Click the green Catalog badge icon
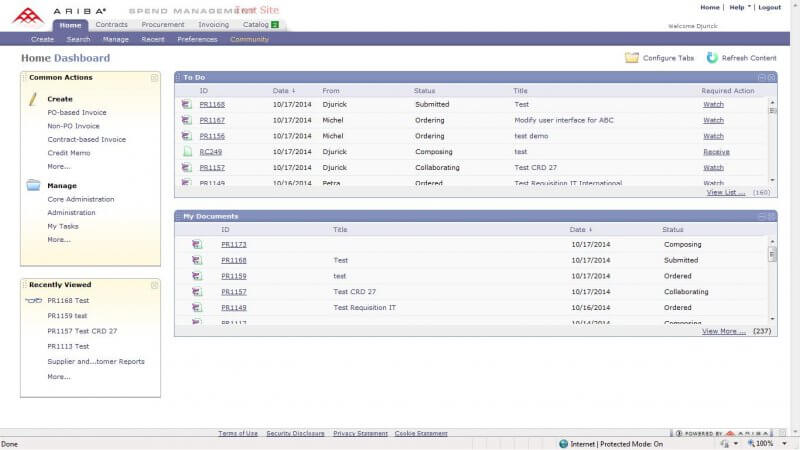 pos(275,24)
